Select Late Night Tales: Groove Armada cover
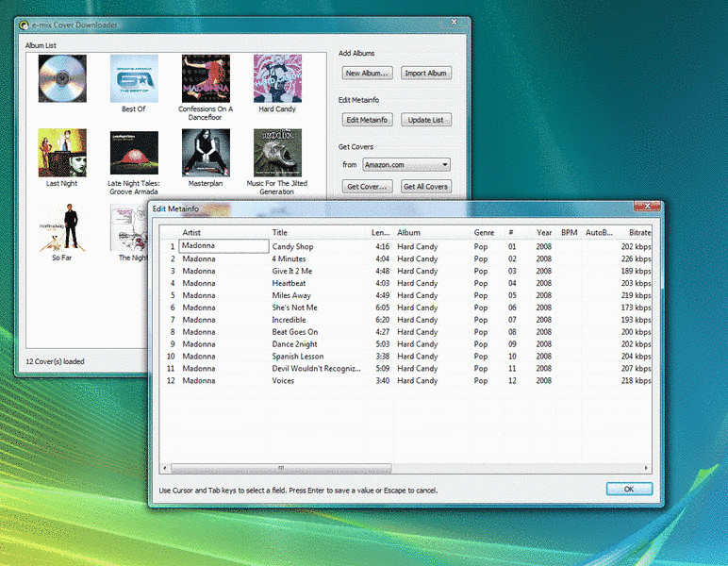 point(134,153)
